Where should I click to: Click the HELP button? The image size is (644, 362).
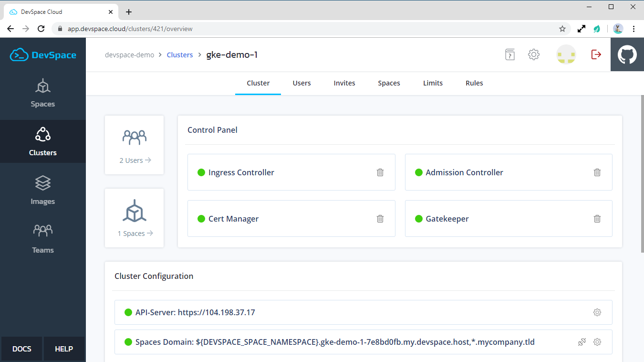64,349
